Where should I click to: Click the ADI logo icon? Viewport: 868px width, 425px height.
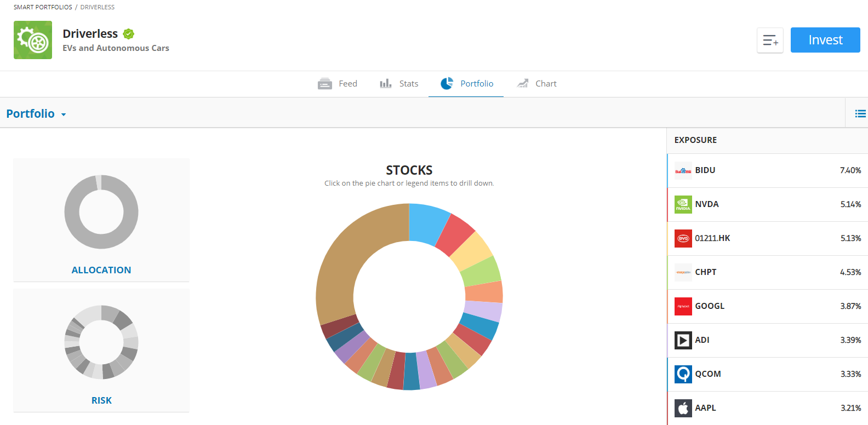pyautogui.click(x=683, y=341)
